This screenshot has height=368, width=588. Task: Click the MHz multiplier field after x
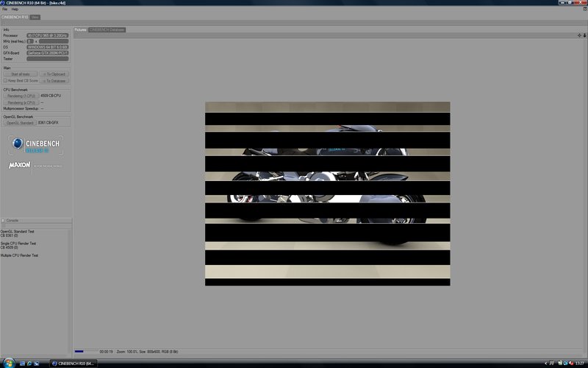54,41
